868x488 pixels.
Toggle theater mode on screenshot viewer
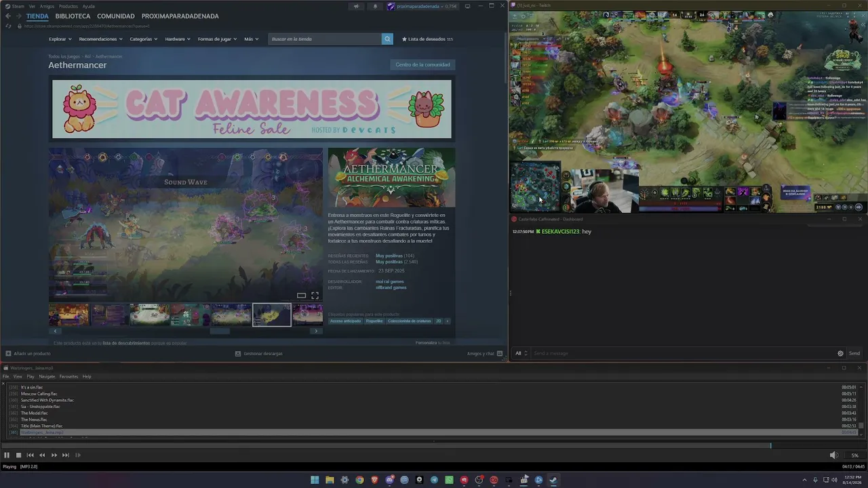click(x=301, y=296)
